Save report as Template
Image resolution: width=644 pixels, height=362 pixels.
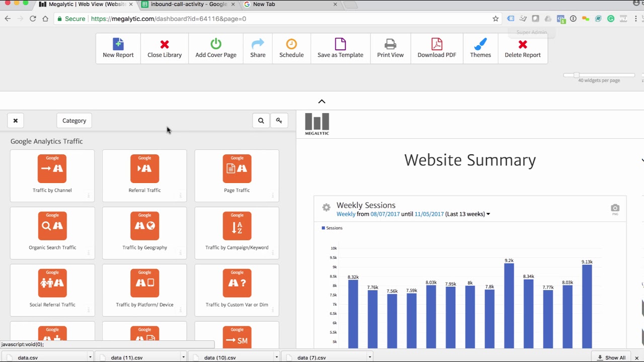pos(340,48)
